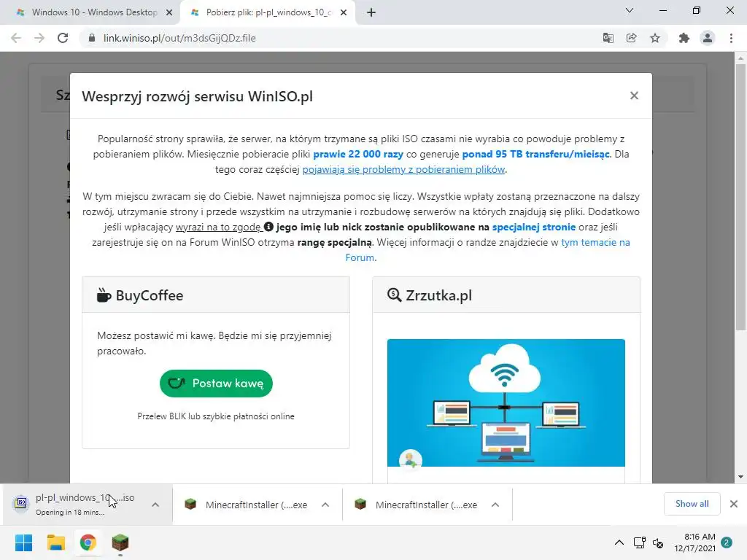This screenshot has height=560, width=747.
Task: Open the Zrzutka.pl cloud network thumbnail
Action: 506,402
